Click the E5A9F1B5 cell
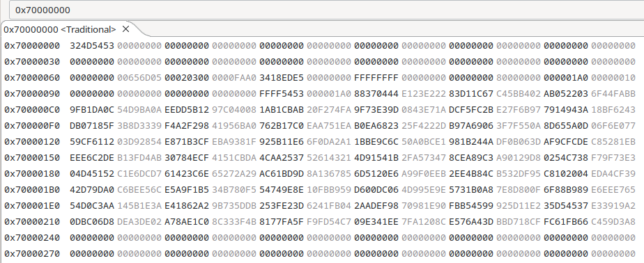The width and height of the screenshot is (644, 263). [x=187, y=189]
